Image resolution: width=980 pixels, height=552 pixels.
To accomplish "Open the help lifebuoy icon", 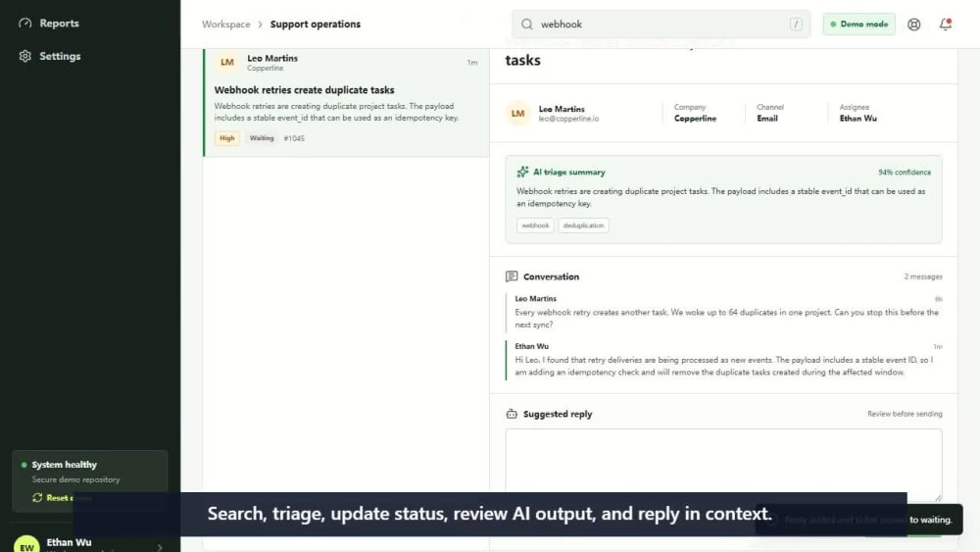I will pos(913,25).
